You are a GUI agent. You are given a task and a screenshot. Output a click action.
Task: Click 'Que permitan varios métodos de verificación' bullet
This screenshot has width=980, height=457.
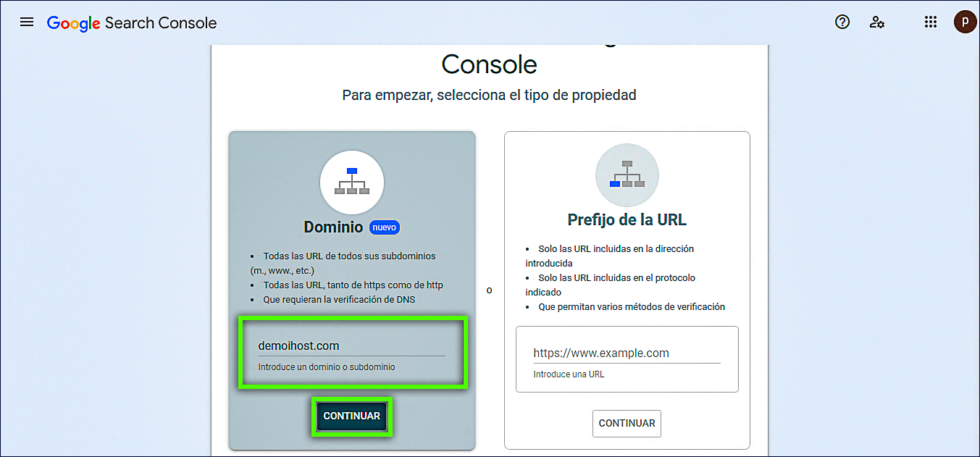[x=631, y=307]
